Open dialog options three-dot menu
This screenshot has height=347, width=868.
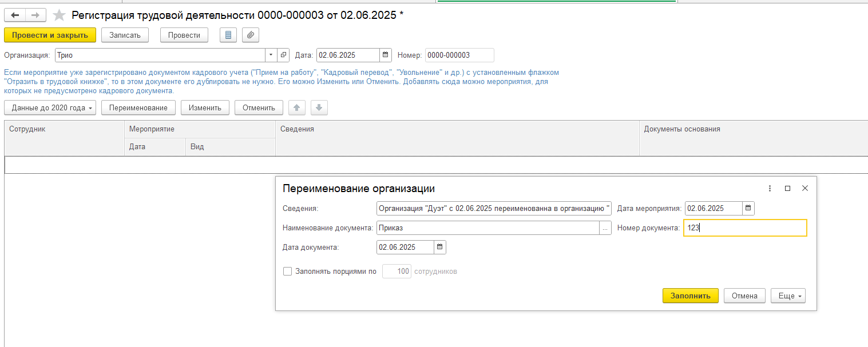(770, 188)
